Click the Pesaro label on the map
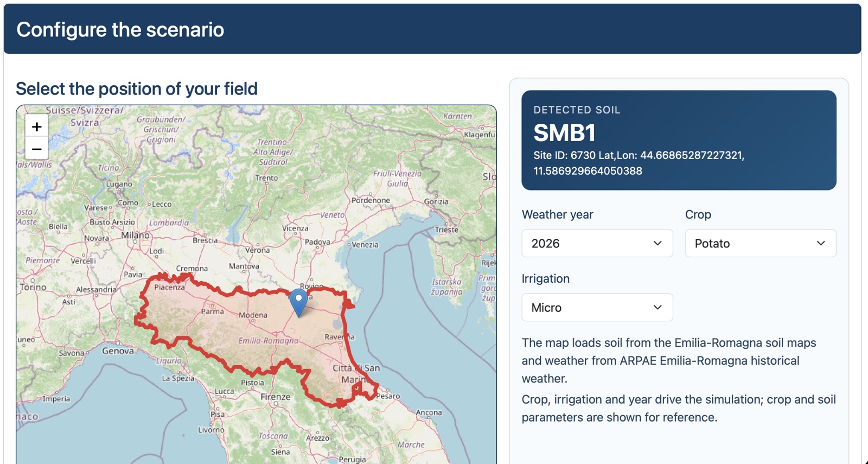 (x=388, y=396)
